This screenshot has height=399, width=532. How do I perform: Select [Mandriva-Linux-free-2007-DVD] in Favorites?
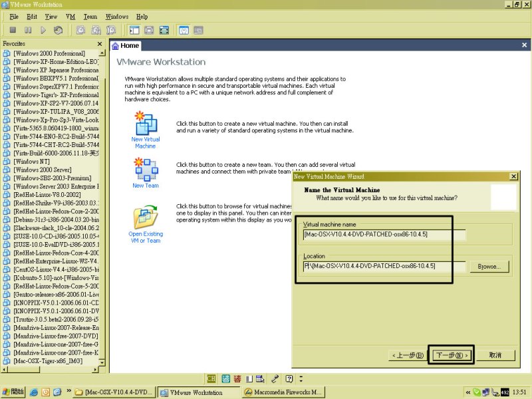point(56,336)
